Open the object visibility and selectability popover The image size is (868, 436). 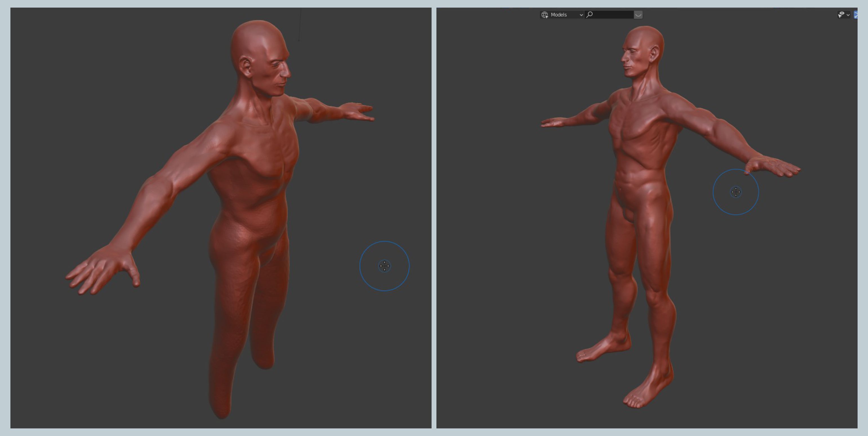click(844, 15)
